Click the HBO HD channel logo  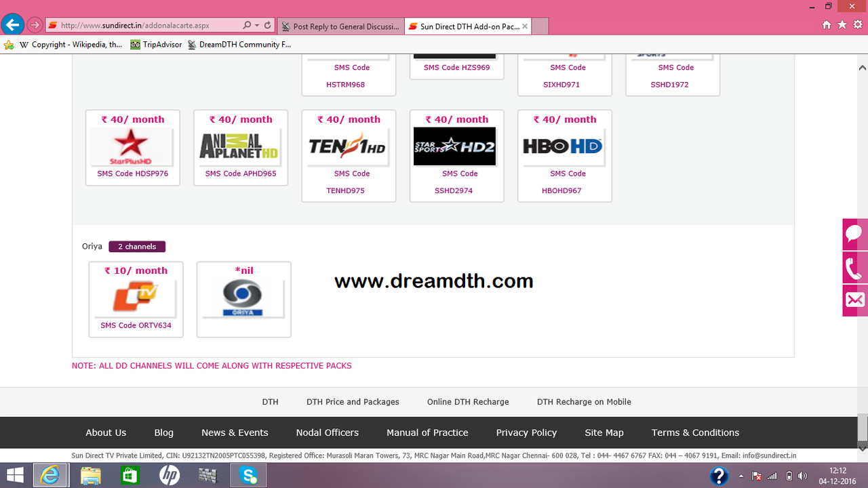[563, 146]
